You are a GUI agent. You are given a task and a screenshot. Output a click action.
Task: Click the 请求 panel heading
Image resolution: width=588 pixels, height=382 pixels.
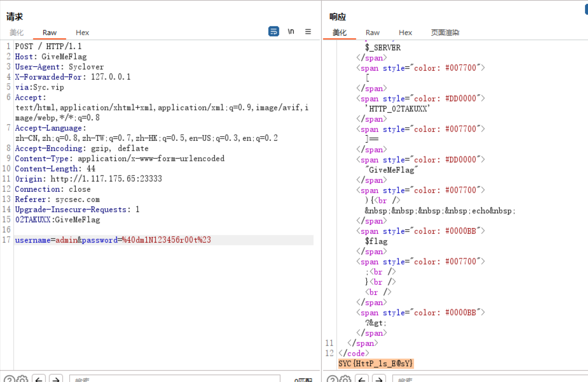click(14, 17)
